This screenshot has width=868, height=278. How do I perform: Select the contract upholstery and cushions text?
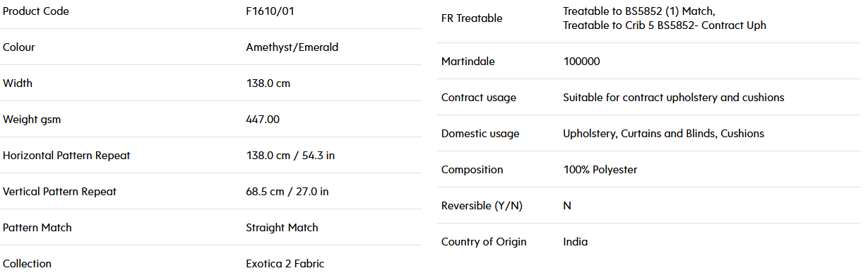point(703,98)
